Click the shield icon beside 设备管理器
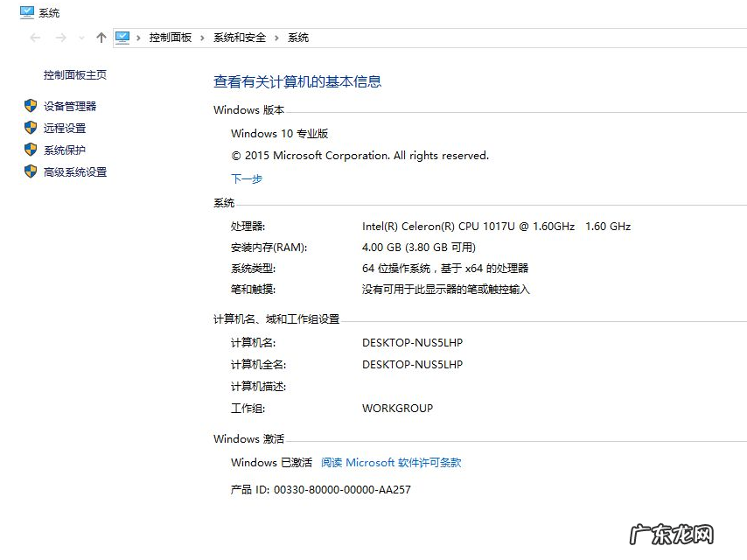747x560 pixels. [29, 106]
